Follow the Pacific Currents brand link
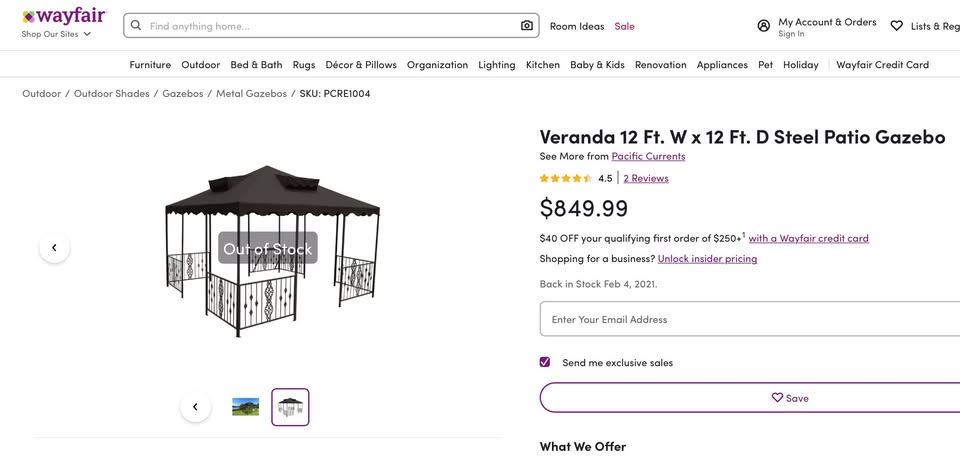 click(x=648, y=156)
